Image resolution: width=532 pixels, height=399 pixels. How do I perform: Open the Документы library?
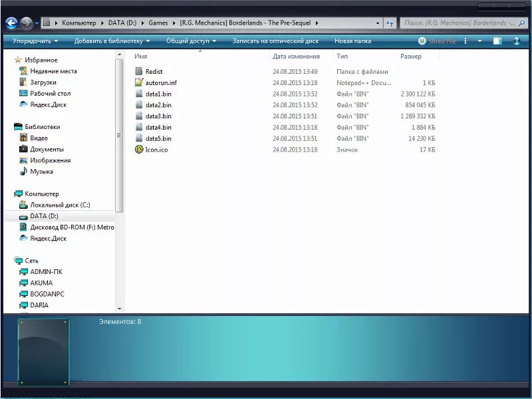(41, 149)
